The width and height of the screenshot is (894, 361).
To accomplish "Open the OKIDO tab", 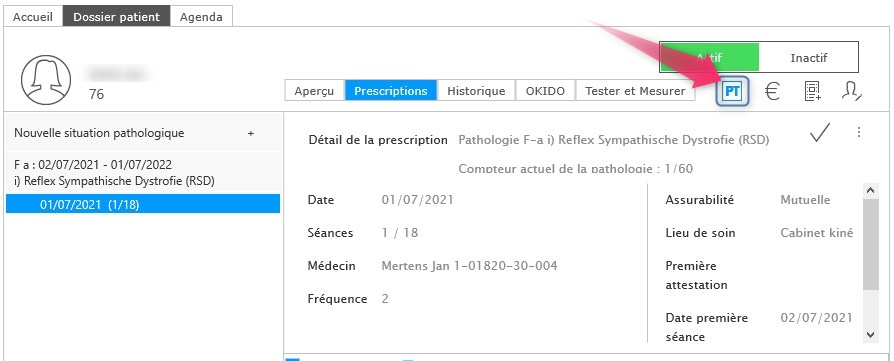I will tap(546, 91).
